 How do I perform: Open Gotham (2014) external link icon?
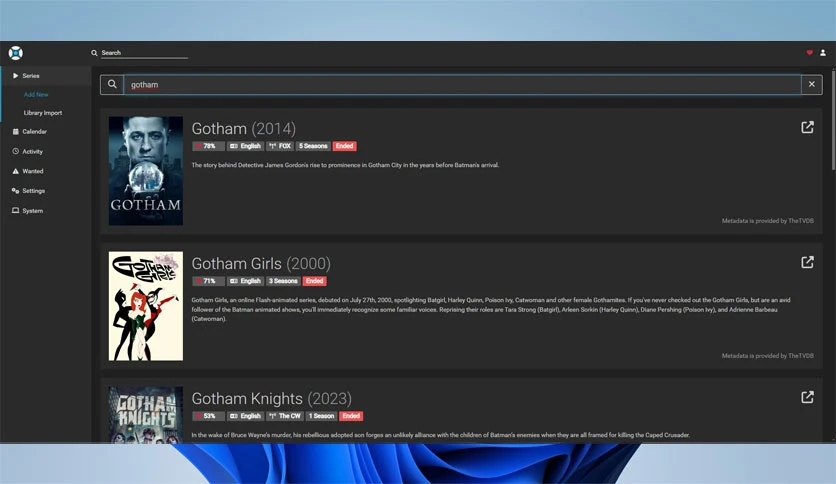(807, 127)
